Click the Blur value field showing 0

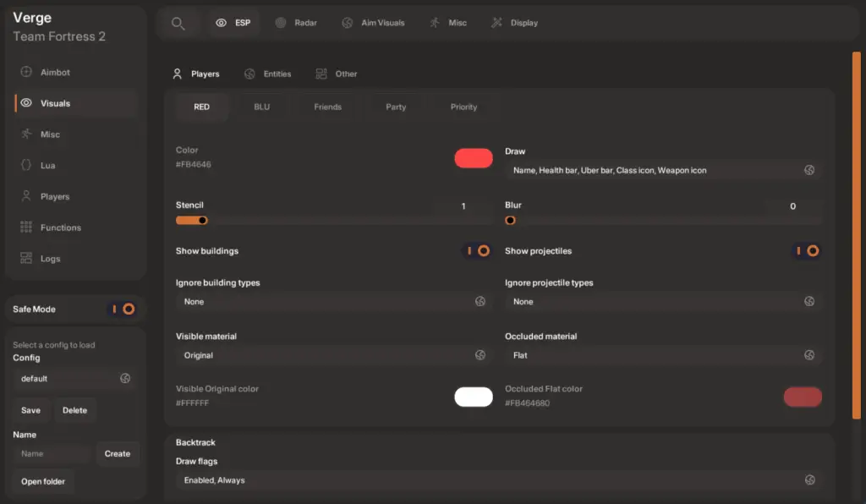coord(792,205)
